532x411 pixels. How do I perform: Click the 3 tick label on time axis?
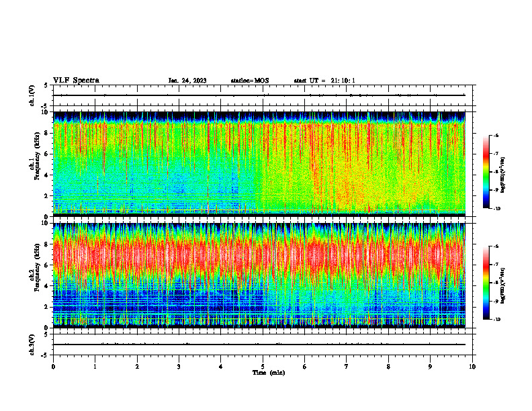point(179,367)
